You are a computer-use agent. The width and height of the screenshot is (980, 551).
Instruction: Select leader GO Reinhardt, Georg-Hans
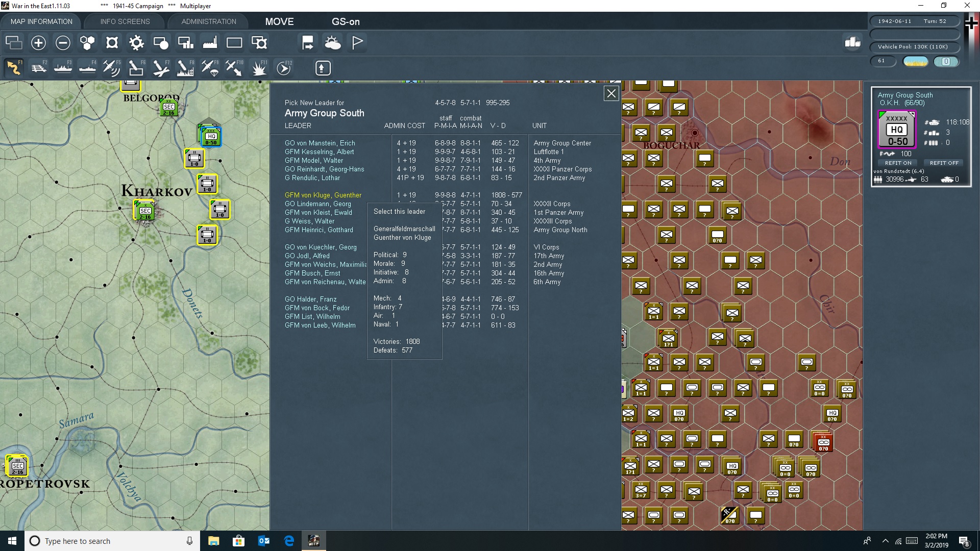click(x=324, y=169)
